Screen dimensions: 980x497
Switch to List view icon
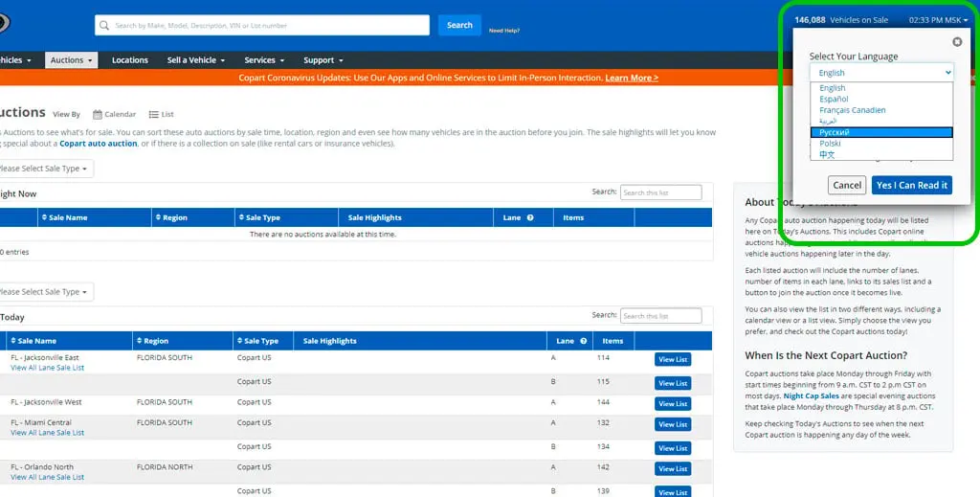pyautogui.click(x=154, y=114)
